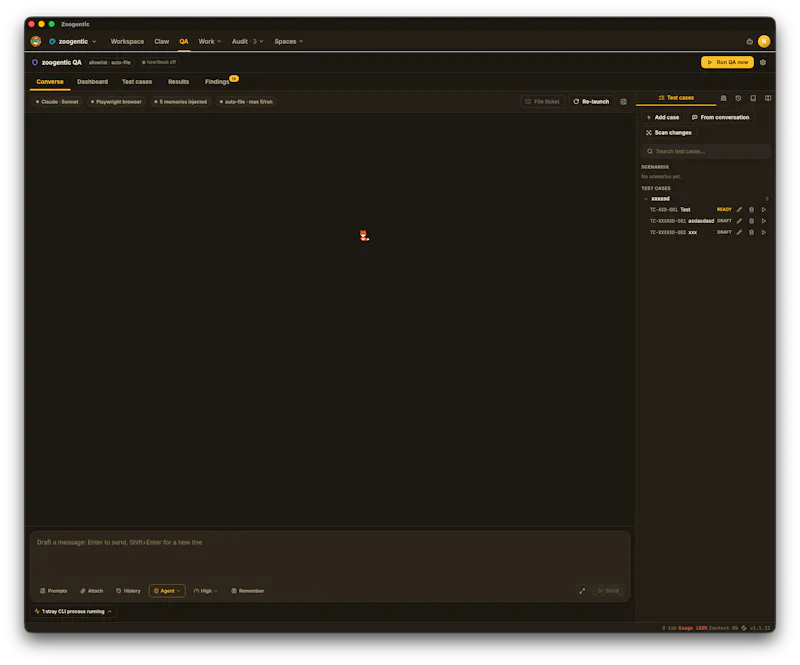Expand the 1 stray CLI process running notice
Image resolution: width=800 pixels, height=665 pixels.
(x=73, y=611)
